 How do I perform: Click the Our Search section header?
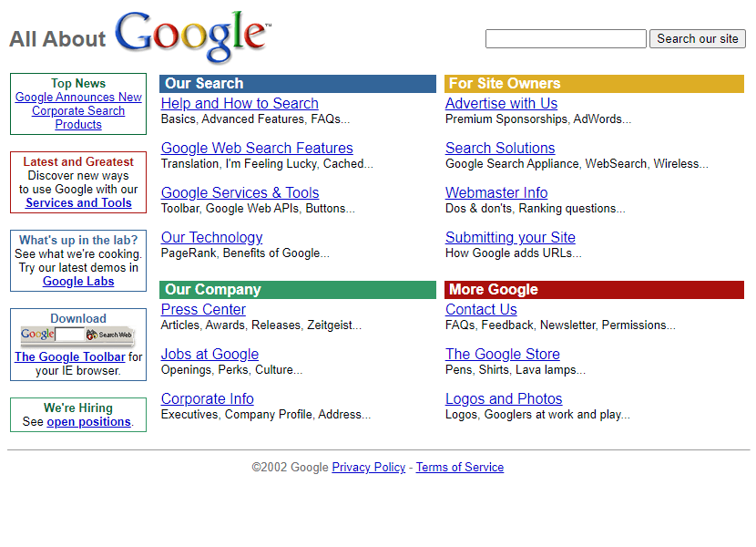[x=298, y=84]
